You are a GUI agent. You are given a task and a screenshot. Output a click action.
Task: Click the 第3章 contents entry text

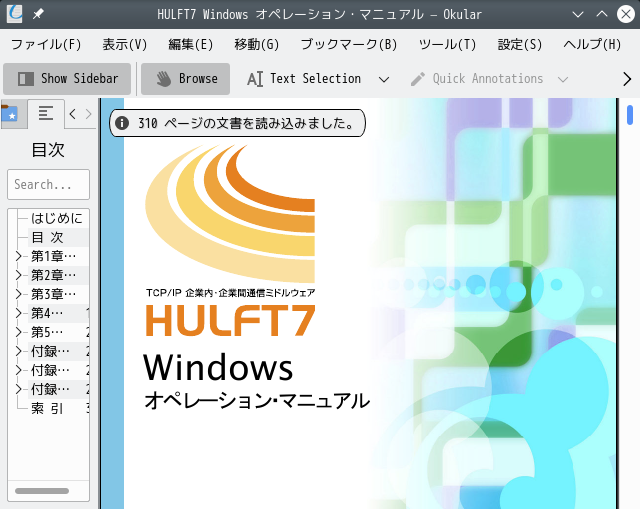point(53,294)
